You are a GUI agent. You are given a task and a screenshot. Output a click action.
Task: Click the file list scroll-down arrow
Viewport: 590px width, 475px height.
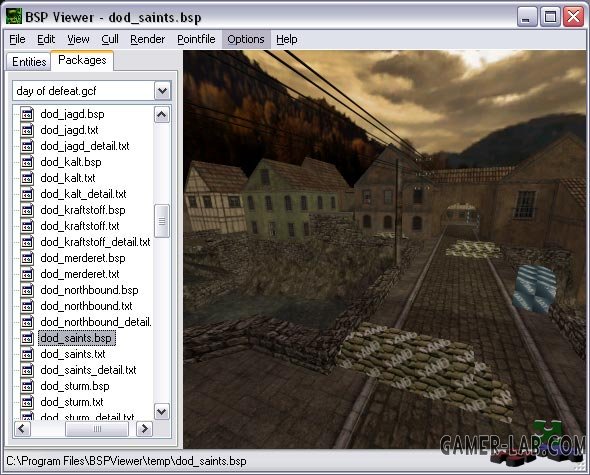pos(162,411)
